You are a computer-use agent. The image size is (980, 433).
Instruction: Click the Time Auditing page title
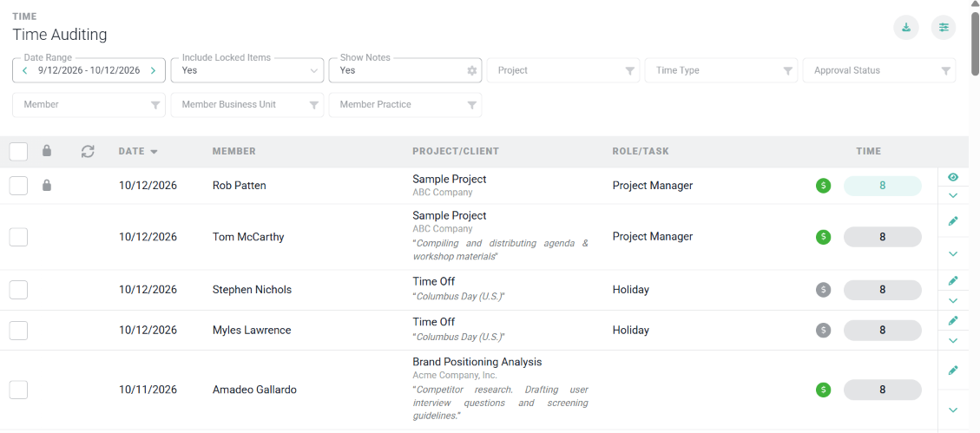coord(60,35)
